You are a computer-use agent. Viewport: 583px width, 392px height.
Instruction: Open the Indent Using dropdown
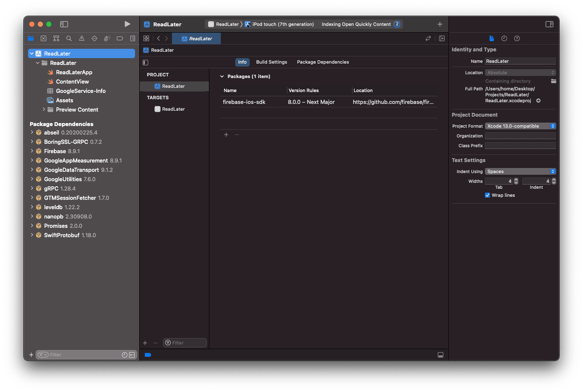[520, 172]
